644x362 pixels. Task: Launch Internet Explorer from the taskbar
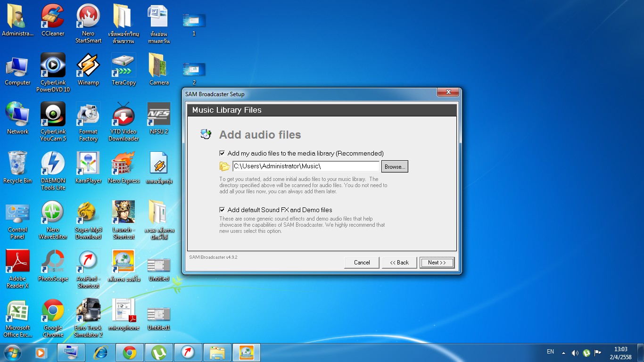[x=100, y=353]
